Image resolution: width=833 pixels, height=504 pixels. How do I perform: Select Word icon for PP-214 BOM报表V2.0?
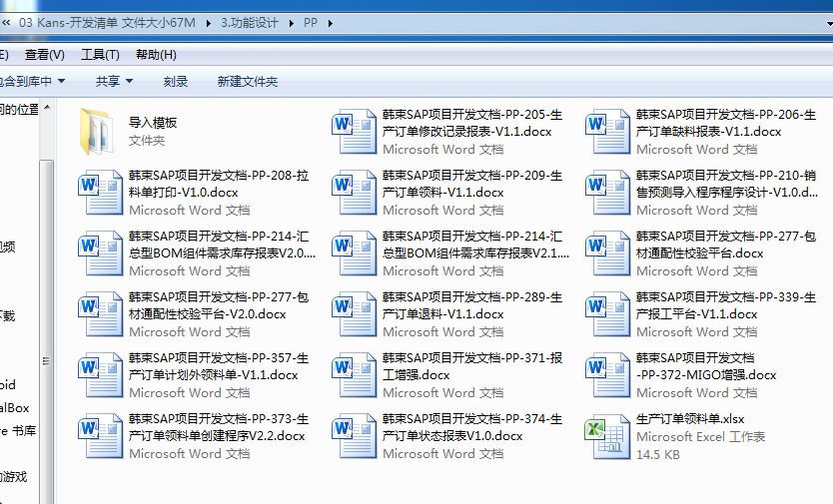coord(101,253)
